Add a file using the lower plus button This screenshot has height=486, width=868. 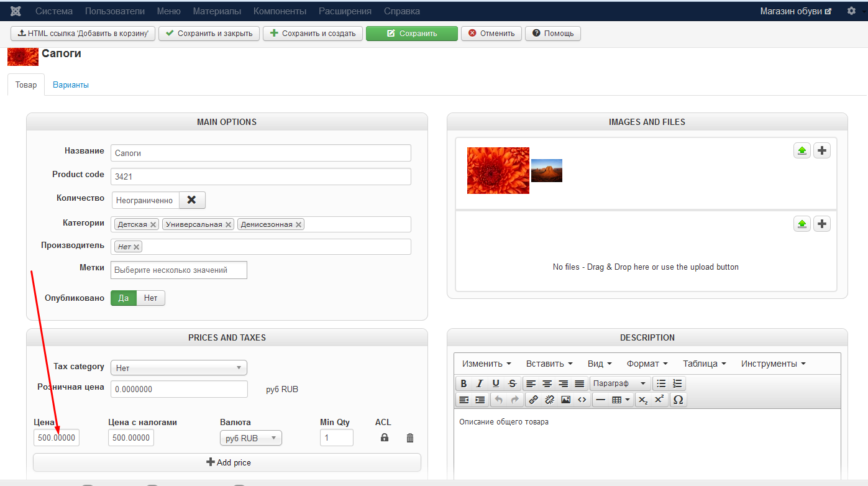coord(822,224)
